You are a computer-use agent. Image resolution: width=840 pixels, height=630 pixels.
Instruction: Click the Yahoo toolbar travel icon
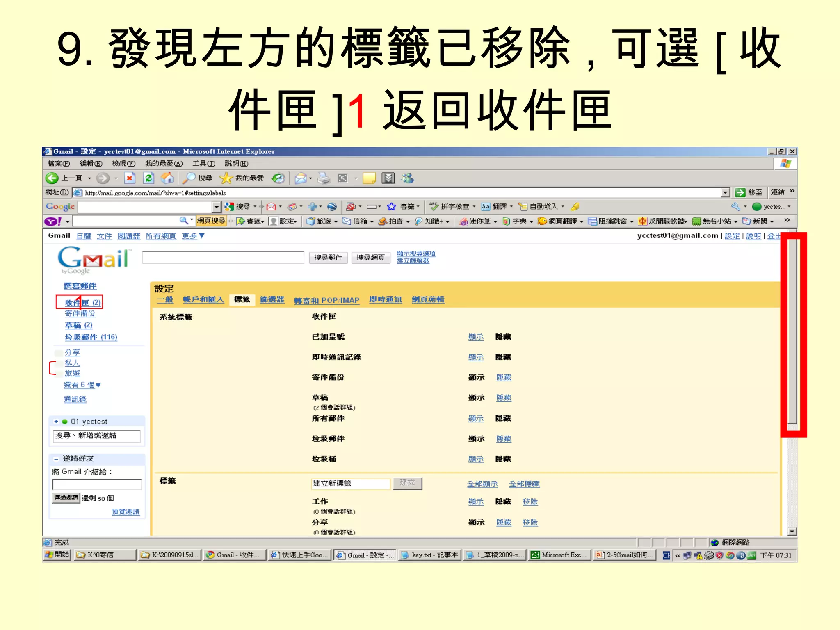[x=311, y=221]
